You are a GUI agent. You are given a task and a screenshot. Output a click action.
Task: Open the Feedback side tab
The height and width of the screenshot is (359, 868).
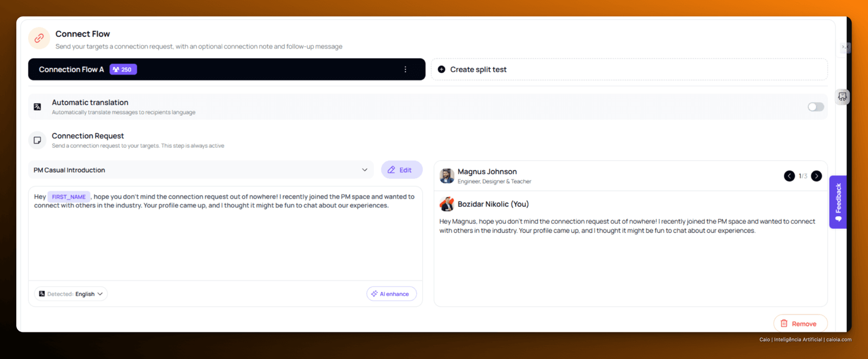click(838, 202)
